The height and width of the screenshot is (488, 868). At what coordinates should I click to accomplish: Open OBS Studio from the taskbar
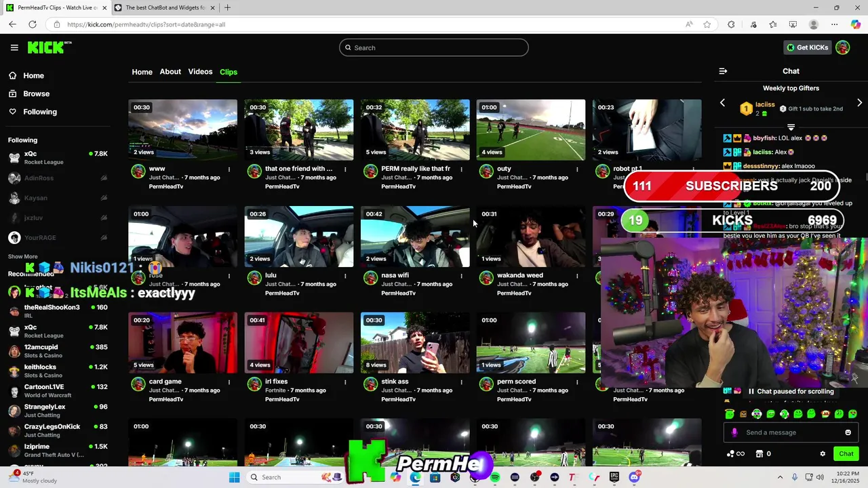[x=534, y=477]
